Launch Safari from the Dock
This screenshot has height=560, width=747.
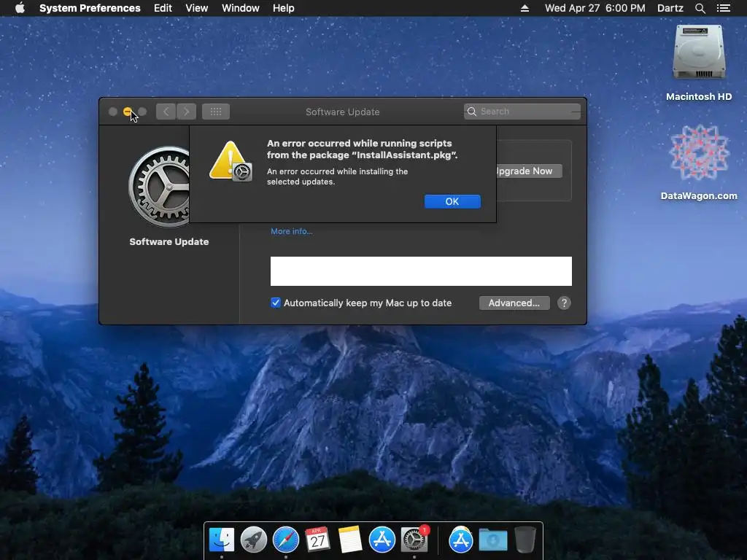point(285,540)
